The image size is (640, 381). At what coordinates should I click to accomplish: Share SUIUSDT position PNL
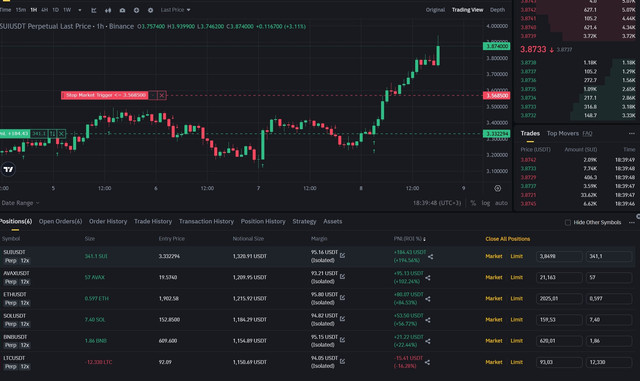tap(431, 257)
